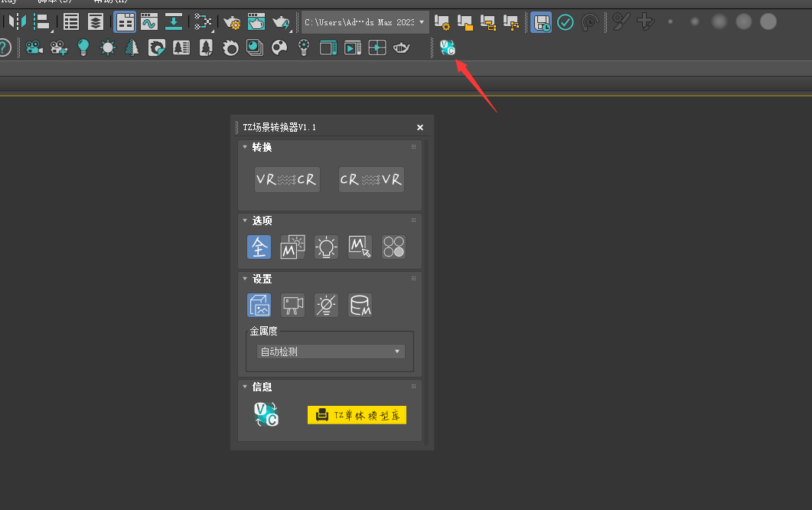Click the tree list page icon
The height and width of the screenshot is (510, 812).
pyautogui.click(x=181, y=47)
